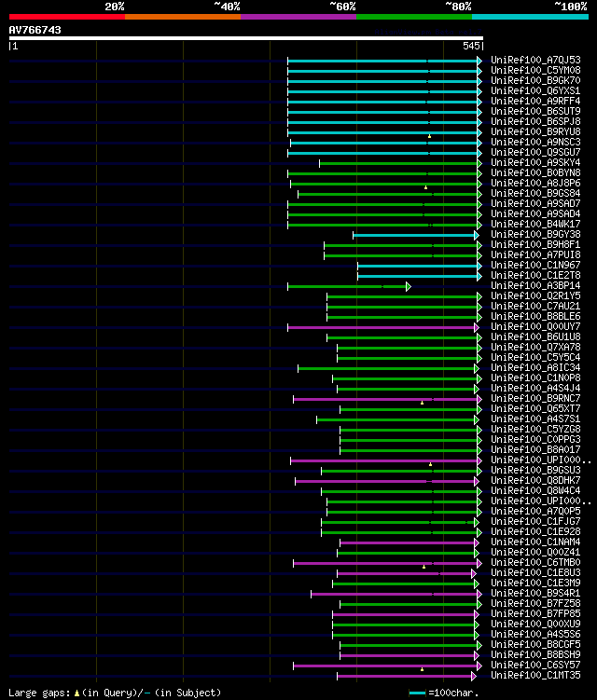Click the UniRef100_B9RNC7 label

(535, 399)
